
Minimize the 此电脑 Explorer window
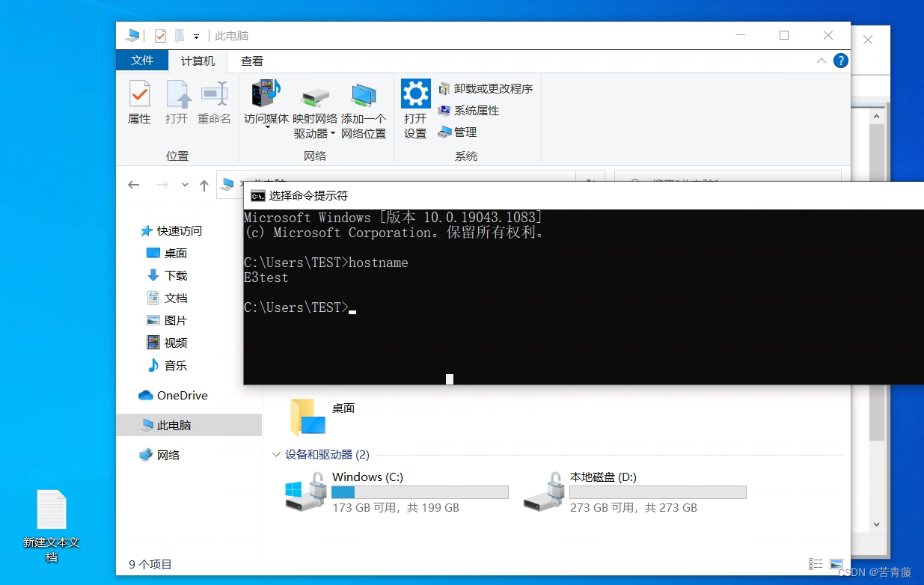click(740, 35)
